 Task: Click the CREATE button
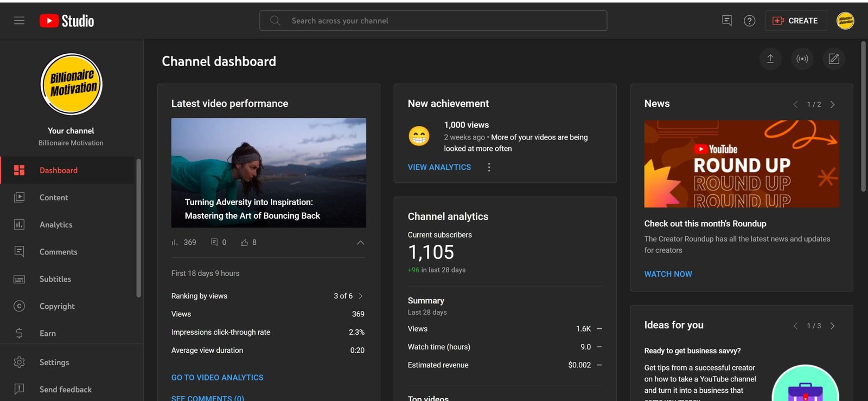(796, 21)
